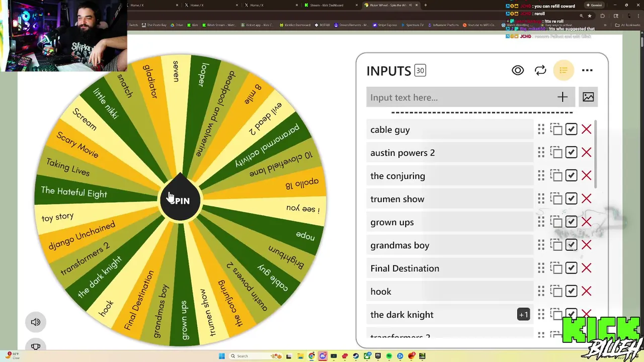Click the bookmark star icon
This screenshot has width=644, height=362.
point(590,16)
